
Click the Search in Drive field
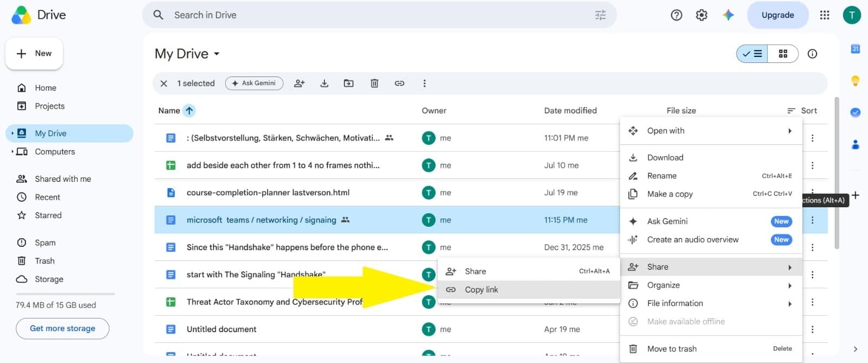coord(379,15)
